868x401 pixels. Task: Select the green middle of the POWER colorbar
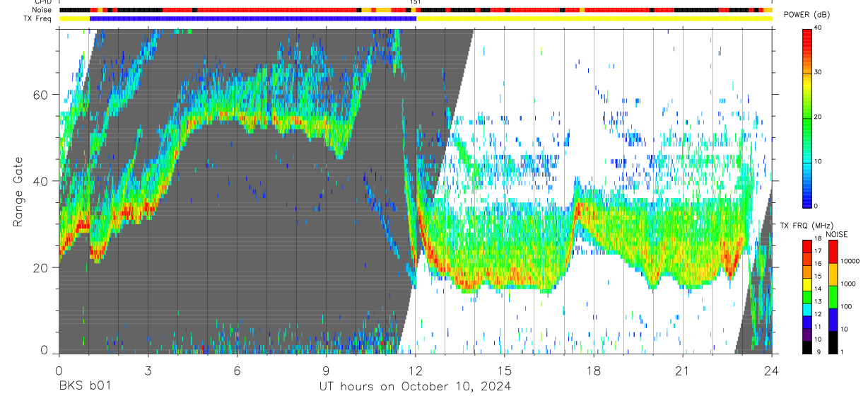(x=807, y=117)
